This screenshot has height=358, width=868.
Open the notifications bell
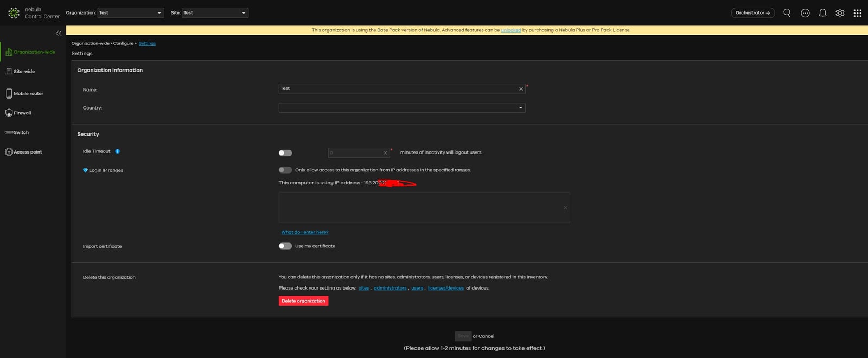[822, 13]
